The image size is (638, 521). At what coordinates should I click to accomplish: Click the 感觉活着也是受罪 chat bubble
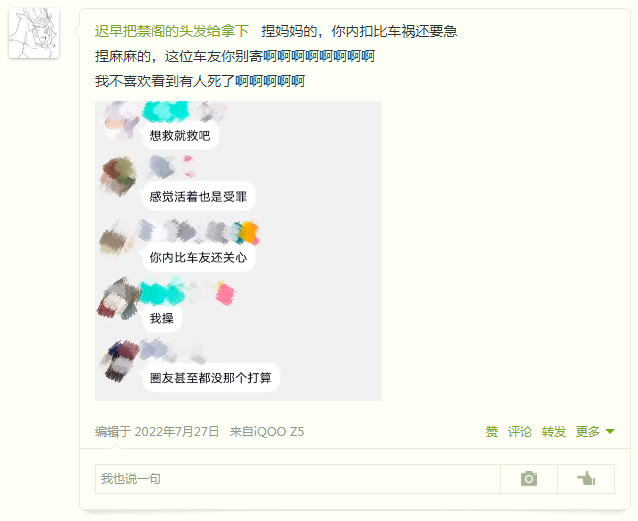click(x=199, y=197)
